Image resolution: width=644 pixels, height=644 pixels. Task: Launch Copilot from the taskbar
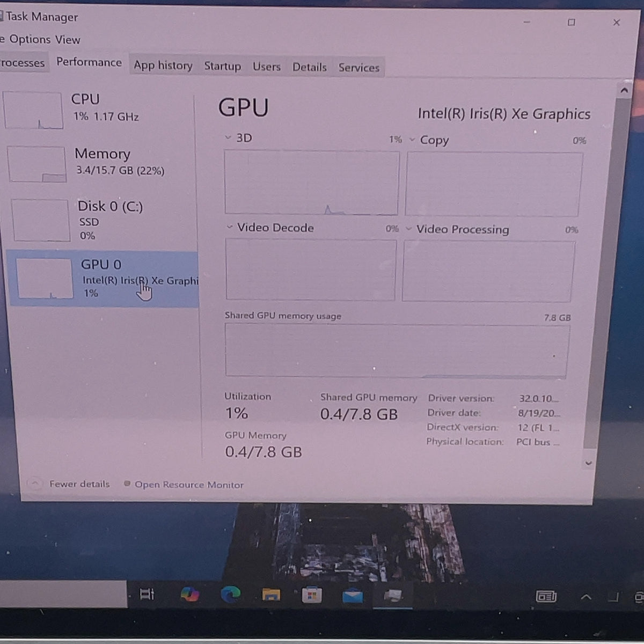pos(189,594)
